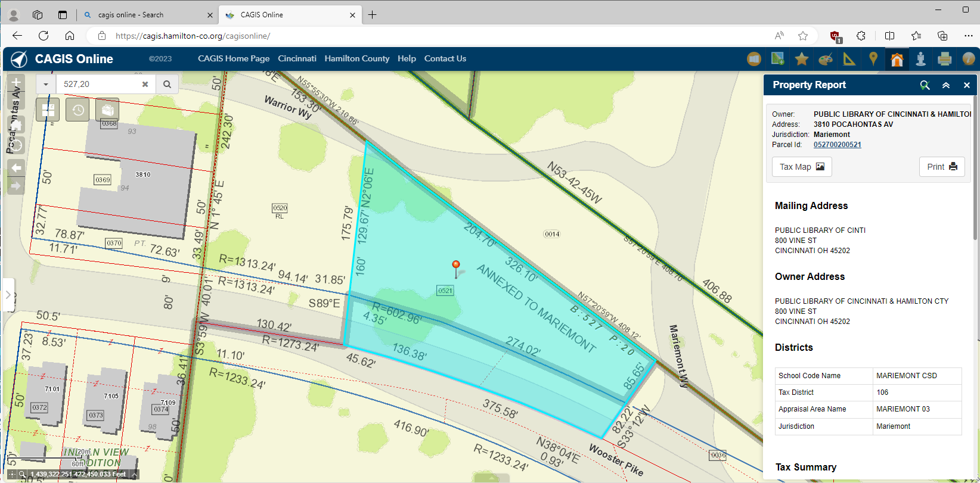
Task: Open the basemap gallery grid button
Action: (x=48, y=110)
